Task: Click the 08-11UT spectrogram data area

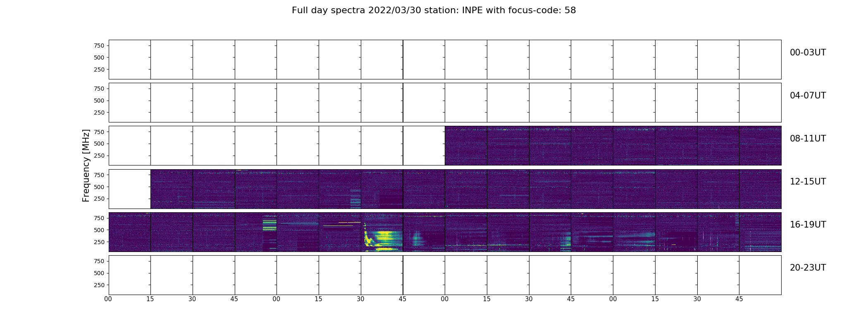Action: tap(613, 146)
